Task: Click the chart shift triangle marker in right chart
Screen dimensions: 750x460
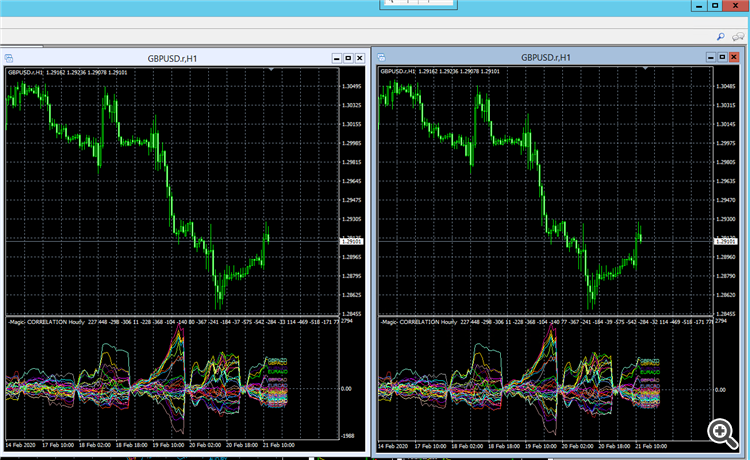Action: pyautogui.click(x=645, y=69)
